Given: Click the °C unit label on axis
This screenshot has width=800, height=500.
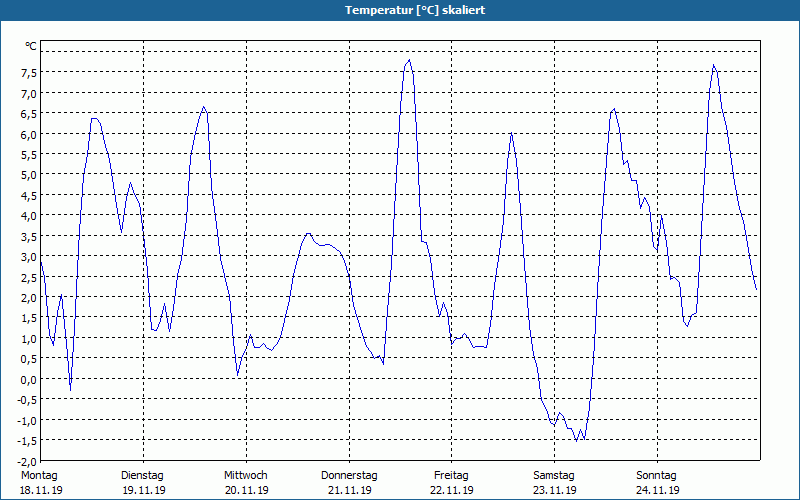Looking at the screenshot, I should click(31, 46).
